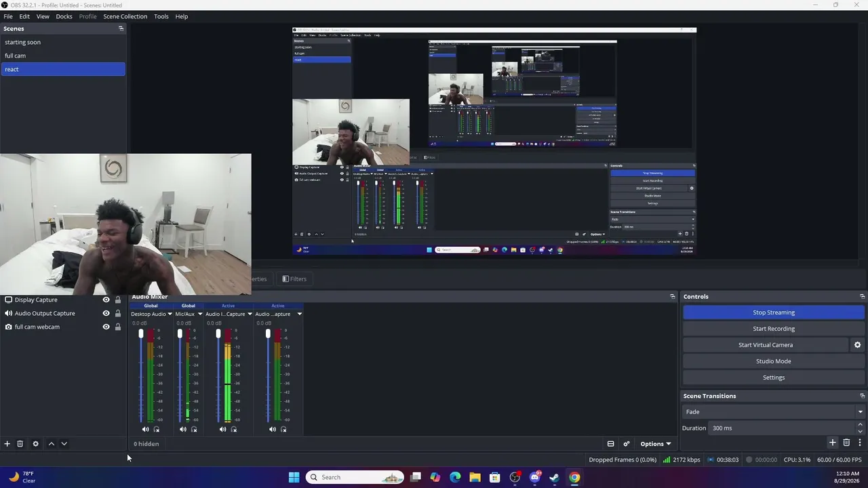868x488 pixels.
Task: Pop out the Scenes dock
Action: [x=121, y=28]
